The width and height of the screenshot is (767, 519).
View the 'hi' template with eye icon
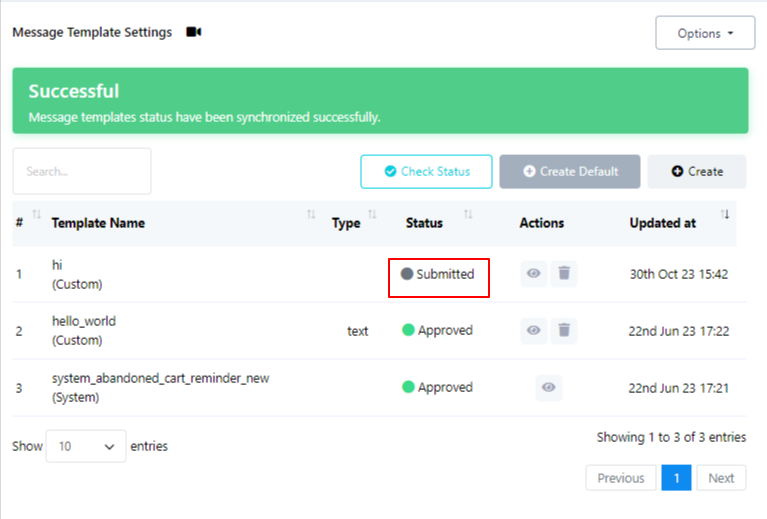[535, 274]
